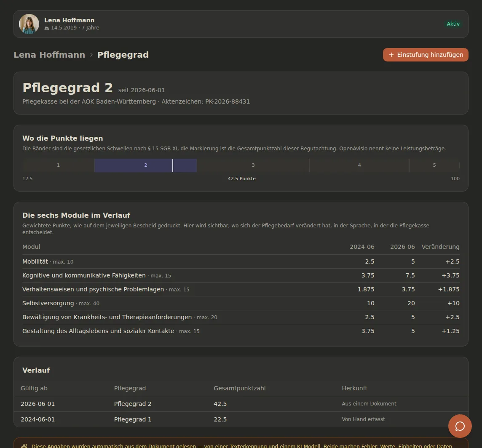This screenshot has height=448, width=482.
Task: Click the Mobilität module row
Action: tap(241, 261)
